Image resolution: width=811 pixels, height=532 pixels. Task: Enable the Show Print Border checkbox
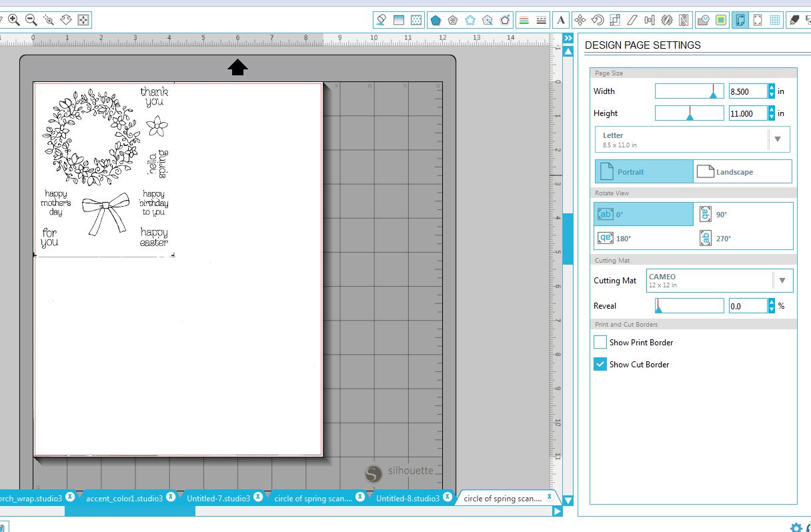pos(600,343)
